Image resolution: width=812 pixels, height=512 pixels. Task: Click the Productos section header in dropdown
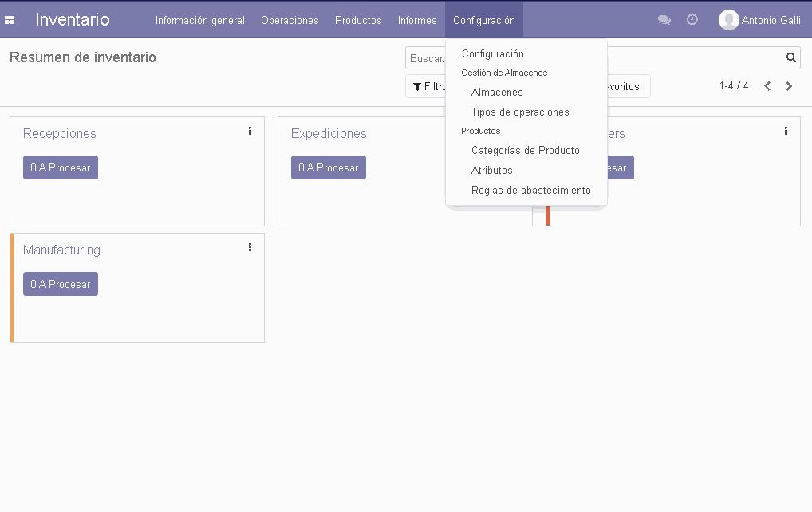480,131
